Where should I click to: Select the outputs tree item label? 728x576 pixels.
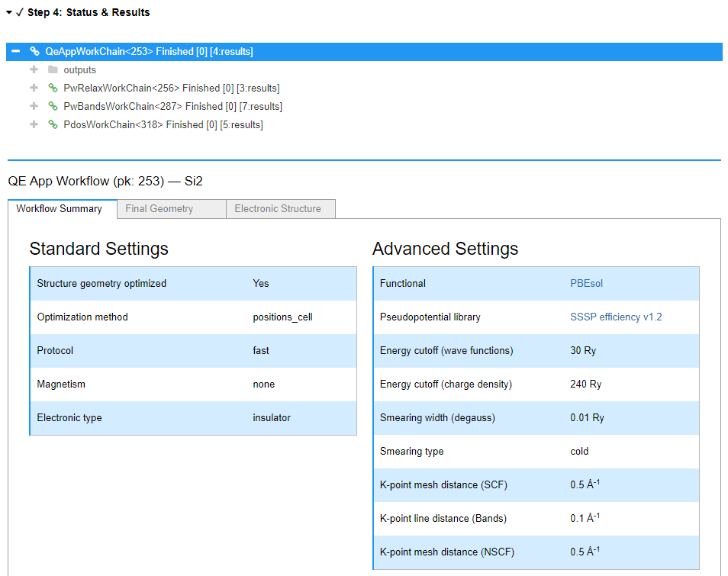[x=80, y=69]
